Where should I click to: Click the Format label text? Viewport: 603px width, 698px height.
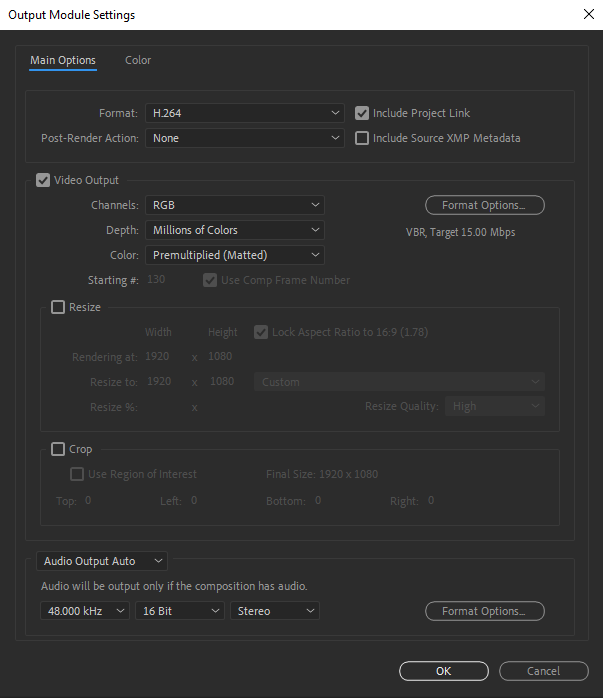[x=118, y=113]
